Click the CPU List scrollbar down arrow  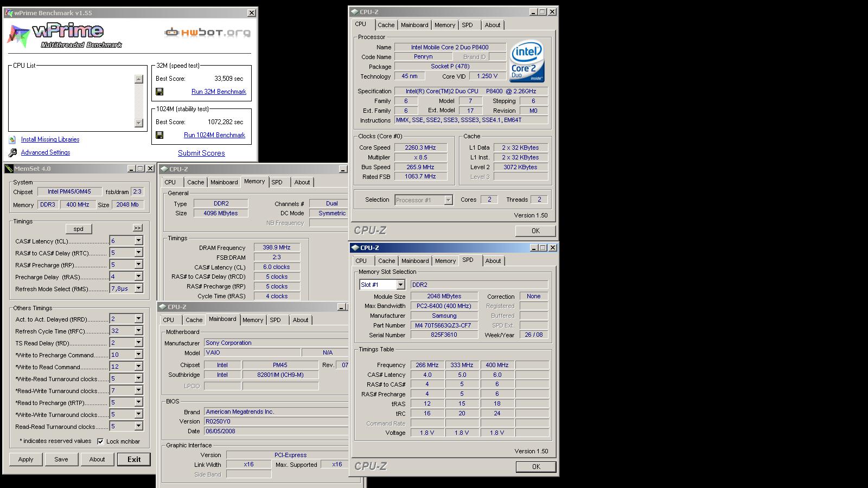(138, 123)
